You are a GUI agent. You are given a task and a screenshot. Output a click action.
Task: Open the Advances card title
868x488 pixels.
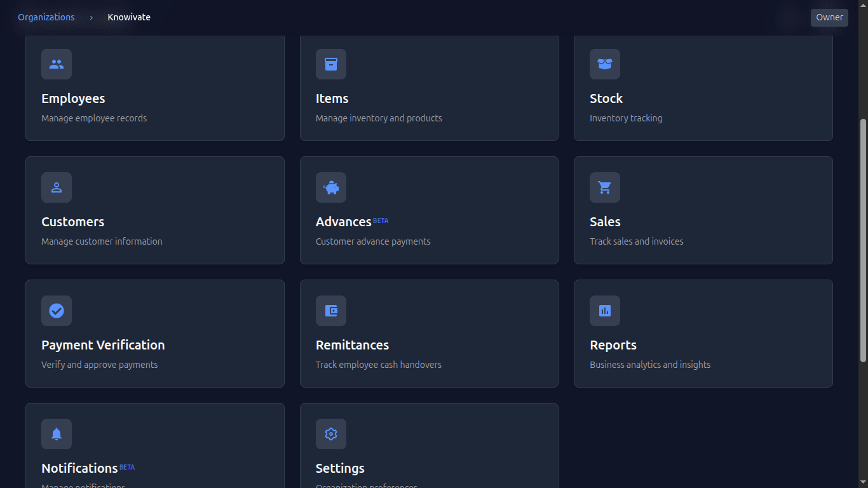[344, 222]
